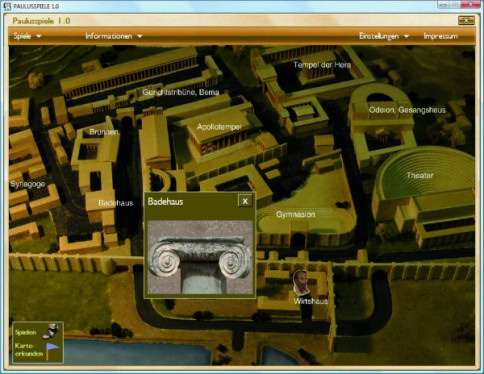Select the Brunnen location label
484x374 pixels.
(104, 132)
